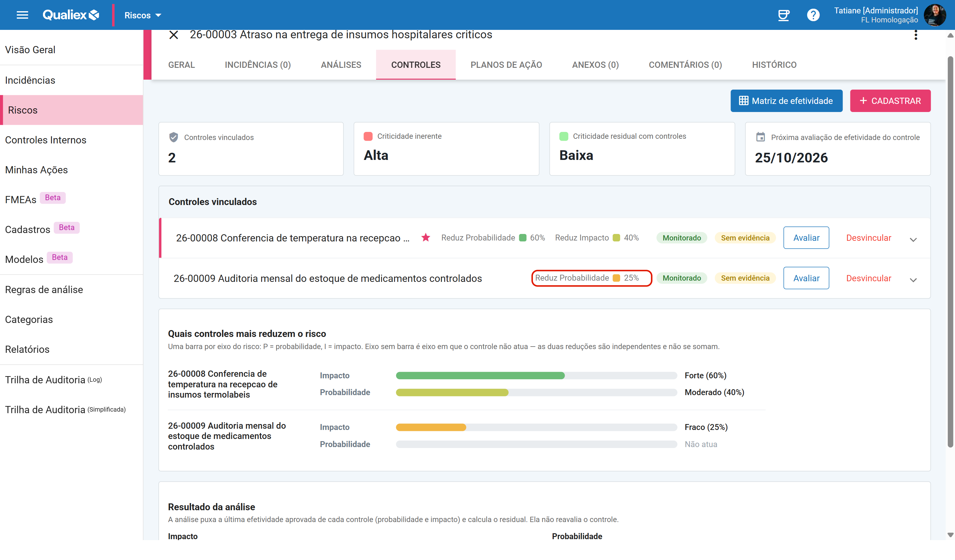Open Incidências in the sidebar
This screenshot has width=955, height=560.
(71, 80)
